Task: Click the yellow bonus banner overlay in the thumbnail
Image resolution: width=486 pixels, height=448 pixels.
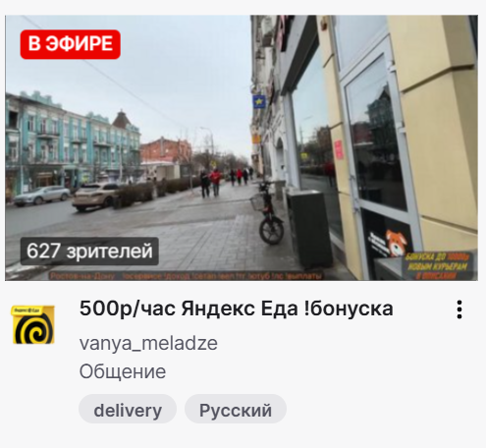Action: click(438, 265)
